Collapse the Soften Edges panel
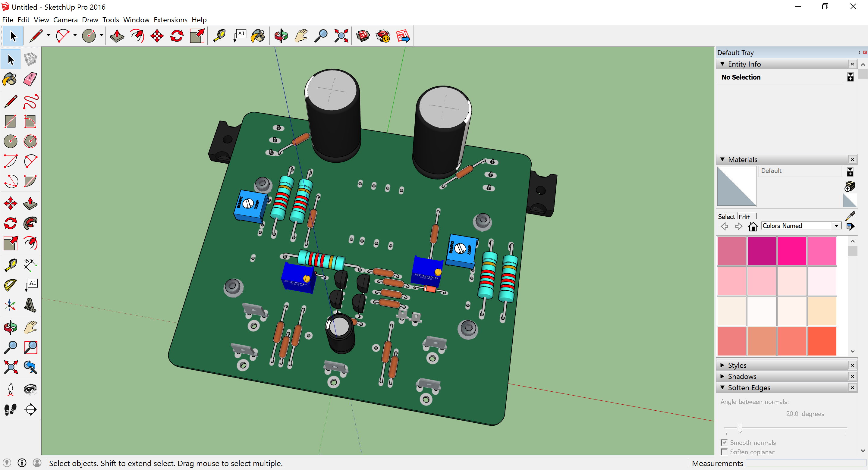 (x=722, y=387)
